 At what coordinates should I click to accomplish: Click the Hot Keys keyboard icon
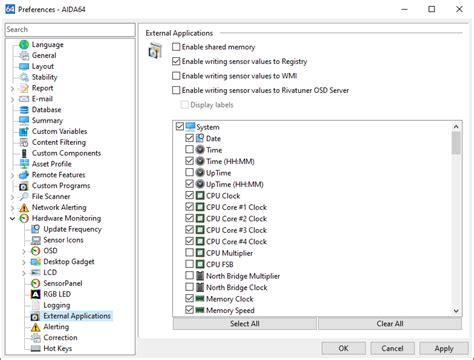click(x=35, y=348)
